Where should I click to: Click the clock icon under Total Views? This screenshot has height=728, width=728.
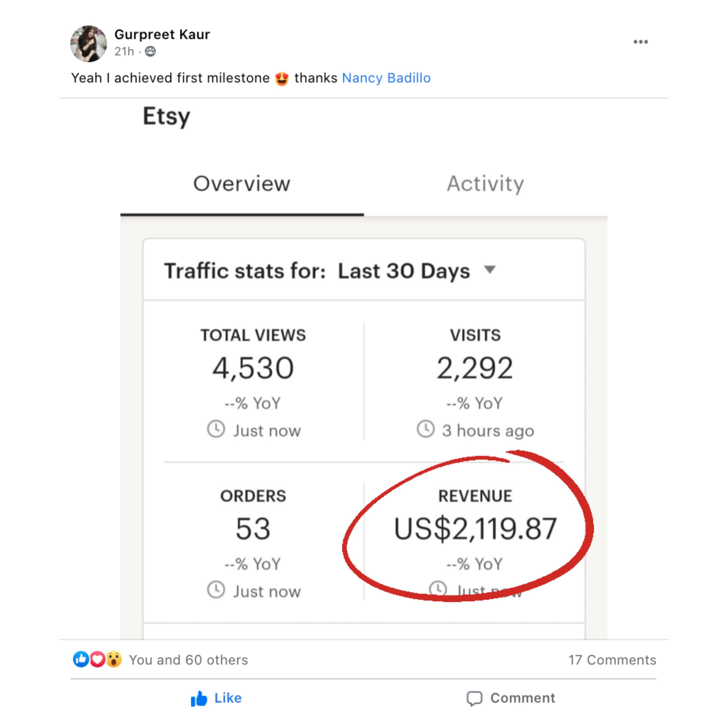216,429
